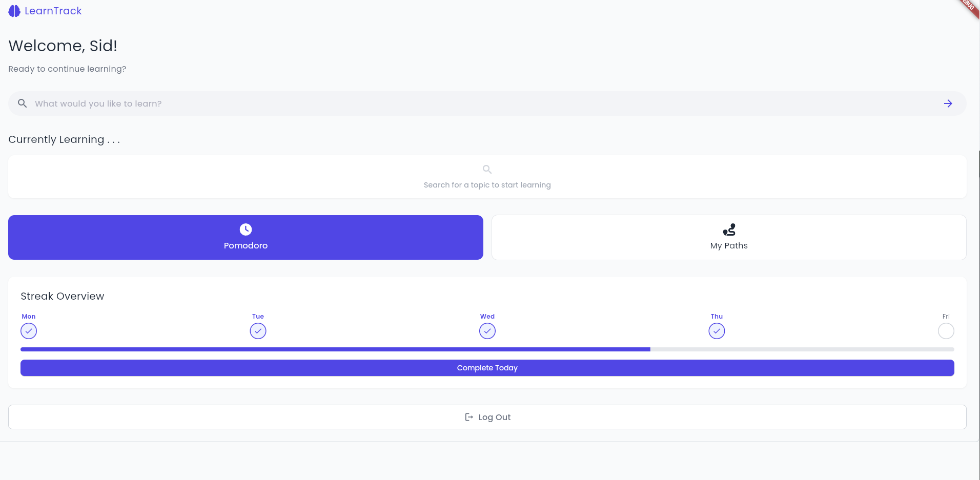980x480 pixels.
Task: Select the empty Friday streak circle
Action: point(946,331)
